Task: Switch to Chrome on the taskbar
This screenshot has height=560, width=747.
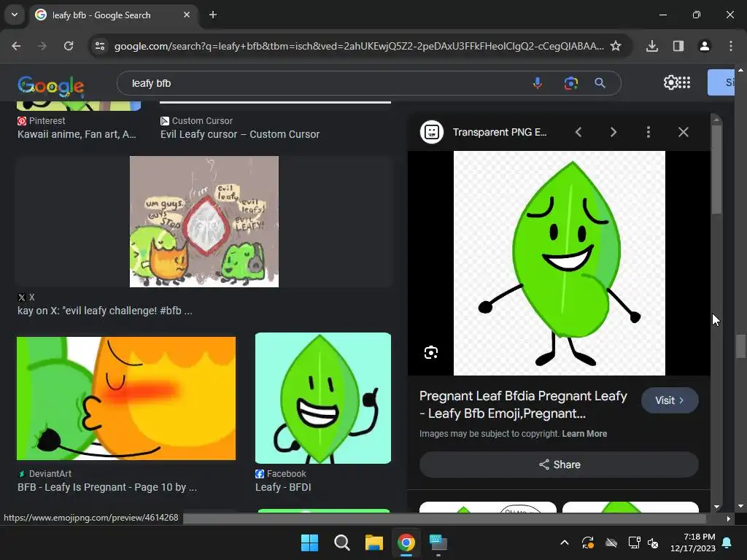Action: [x=406, y=542]
